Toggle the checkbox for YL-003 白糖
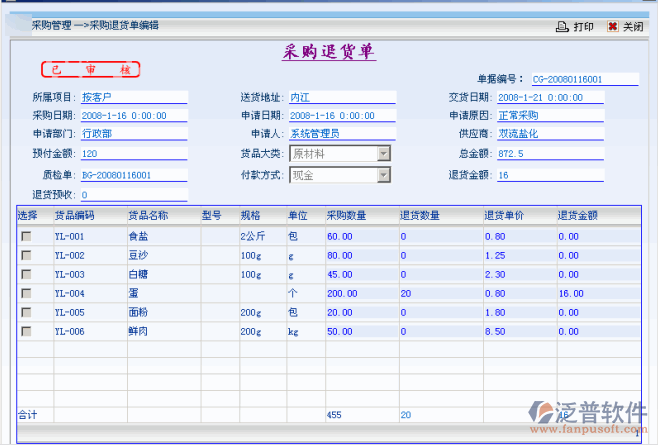Viewport: 658px width, 445px height. pyautogui.click(x=26, y=274)
